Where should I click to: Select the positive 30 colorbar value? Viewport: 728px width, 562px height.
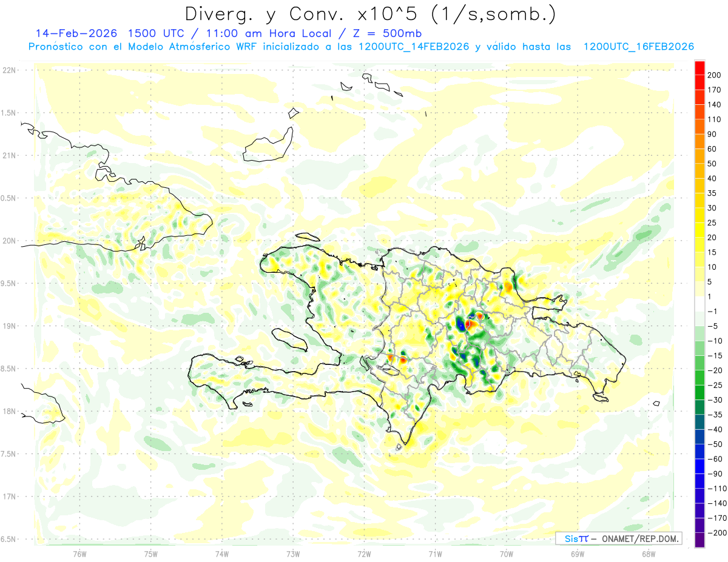(712, 208)
